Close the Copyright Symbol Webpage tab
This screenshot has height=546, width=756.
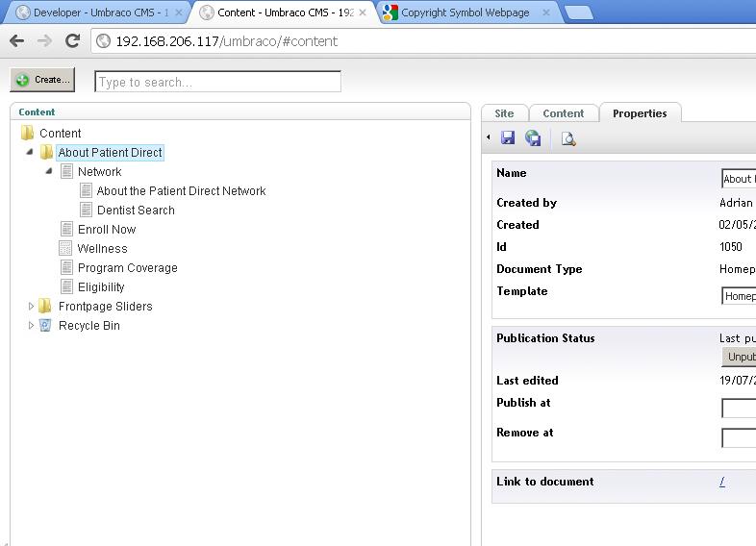(x=545, y=12)
